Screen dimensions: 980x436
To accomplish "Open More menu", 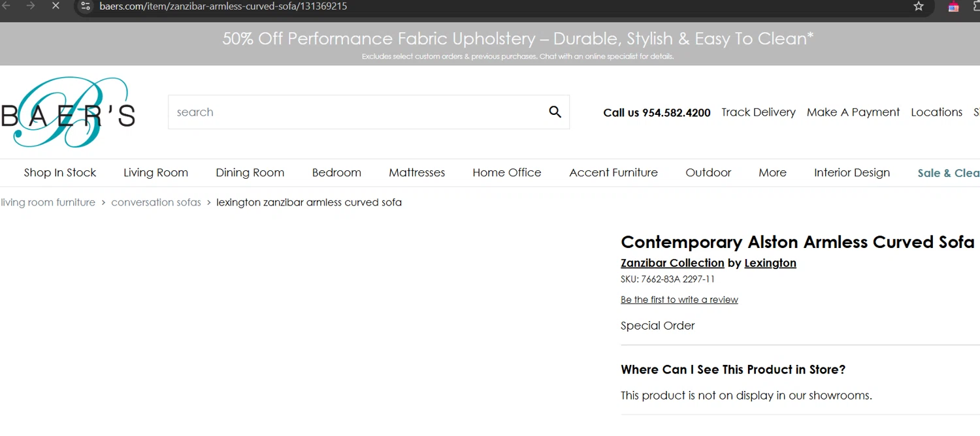I will (x=772, y=172).
